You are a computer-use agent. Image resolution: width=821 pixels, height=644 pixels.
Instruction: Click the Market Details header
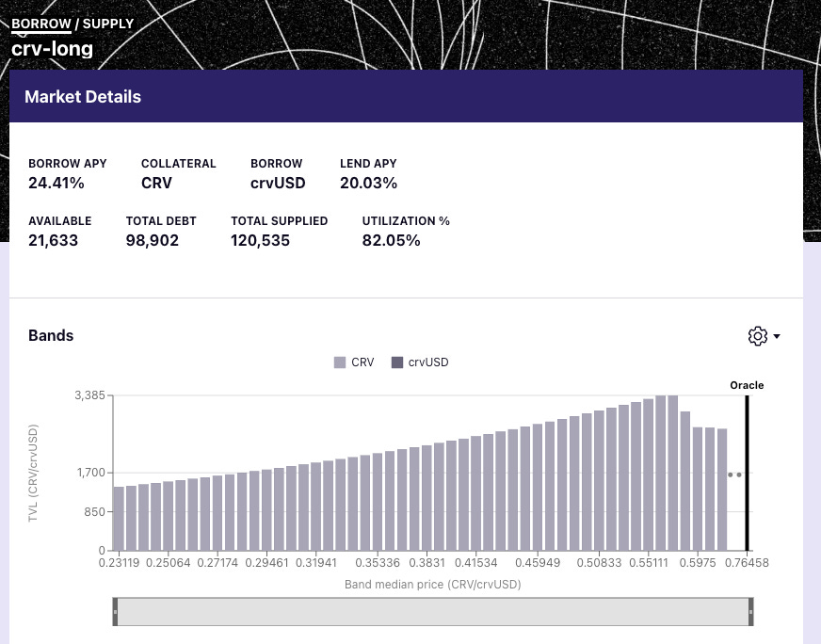[x=407, y=96]
